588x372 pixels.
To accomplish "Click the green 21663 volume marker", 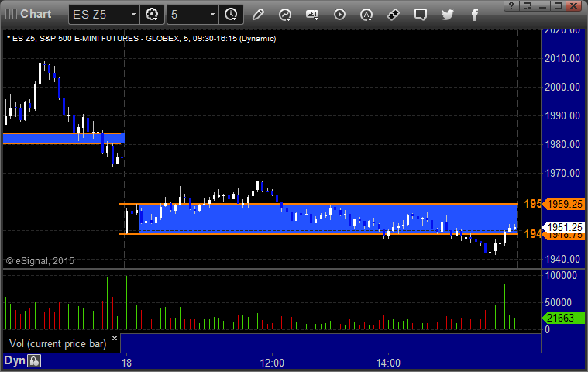I will tap(563, 318).
